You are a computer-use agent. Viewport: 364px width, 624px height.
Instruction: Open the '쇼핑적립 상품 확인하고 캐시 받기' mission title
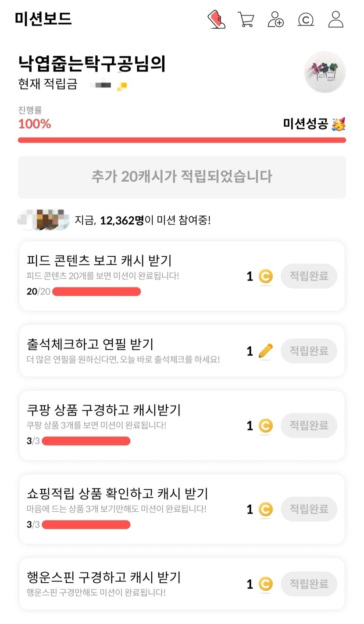[117, 494]
